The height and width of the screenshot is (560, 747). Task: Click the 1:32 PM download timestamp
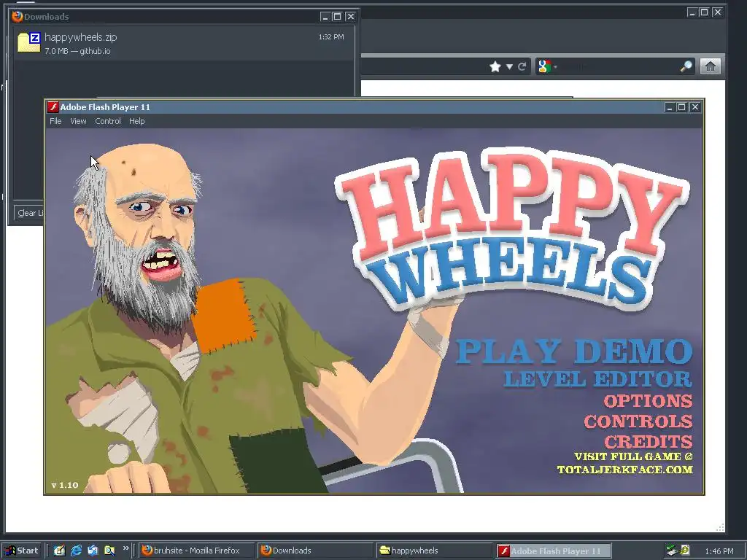pos(331,36)
